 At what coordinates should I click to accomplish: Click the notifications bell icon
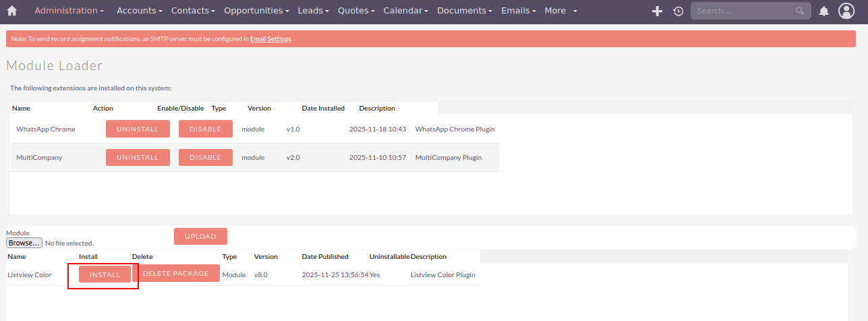[x=823, y=11]
